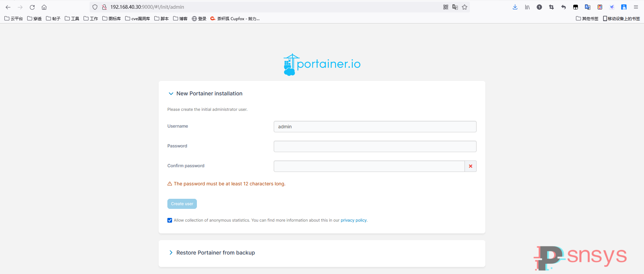Collapse New Portainer installation section
This screenshot has height=274, width=644.
point(205,94)
